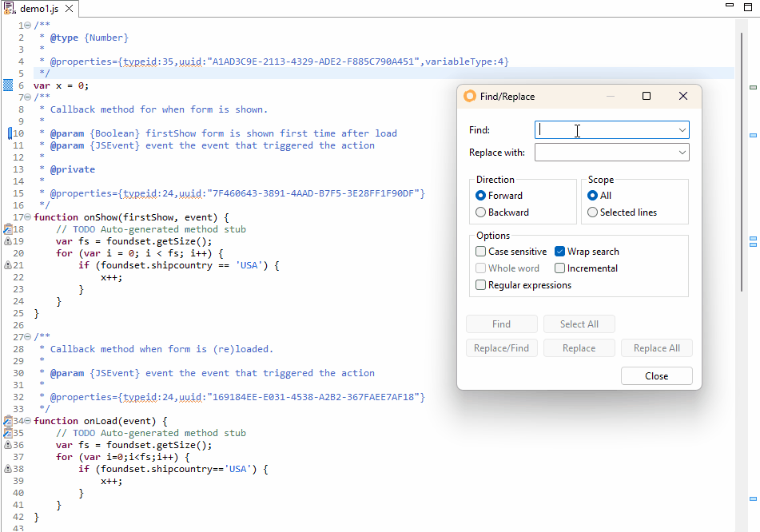Click the Find/Replace dialog's orange icon
Viewport: 760px width, 532px height.
tap(470, 96)
